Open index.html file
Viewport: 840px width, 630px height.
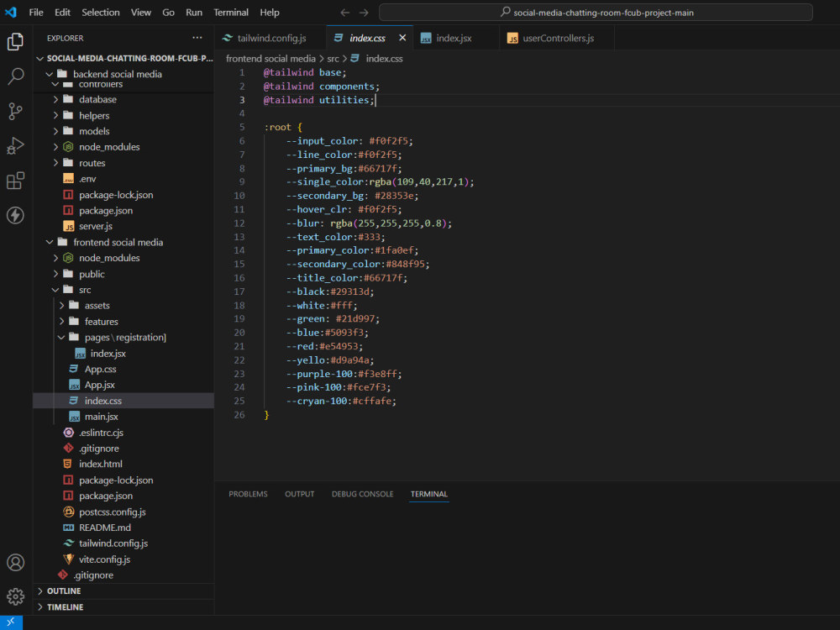pos(100,464)
